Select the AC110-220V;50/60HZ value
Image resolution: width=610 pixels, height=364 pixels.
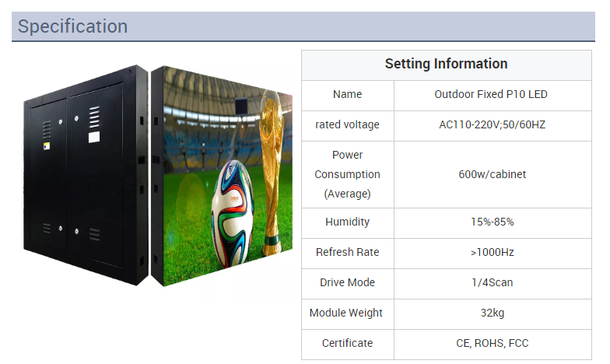tap(492, 124)
